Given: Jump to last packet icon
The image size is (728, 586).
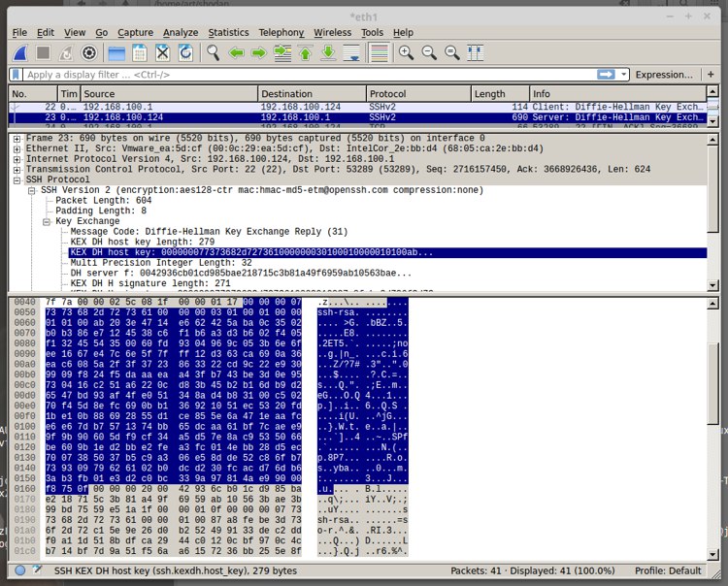Looking at the screenshot, I should 328,53.
